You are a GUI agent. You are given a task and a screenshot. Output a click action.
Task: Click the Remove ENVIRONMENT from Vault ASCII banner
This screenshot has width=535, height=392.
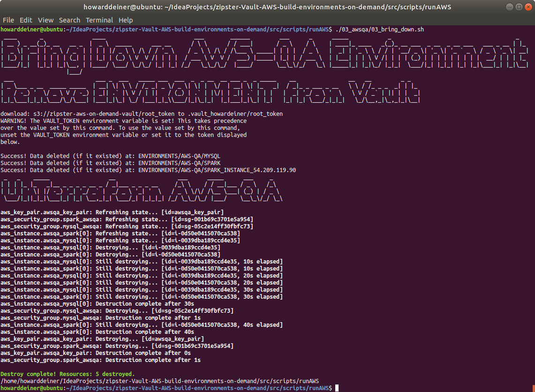[x=210, y=92]
